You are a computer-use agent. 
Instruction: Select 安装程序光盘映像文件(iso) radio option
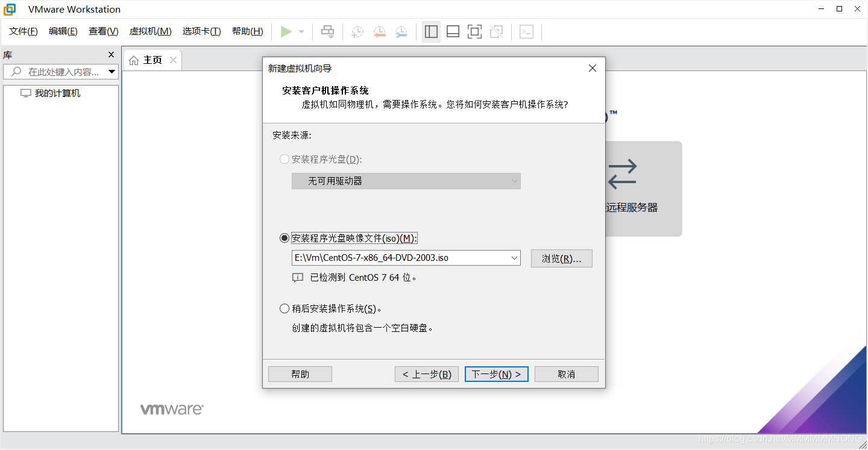[x=285, y=239]
